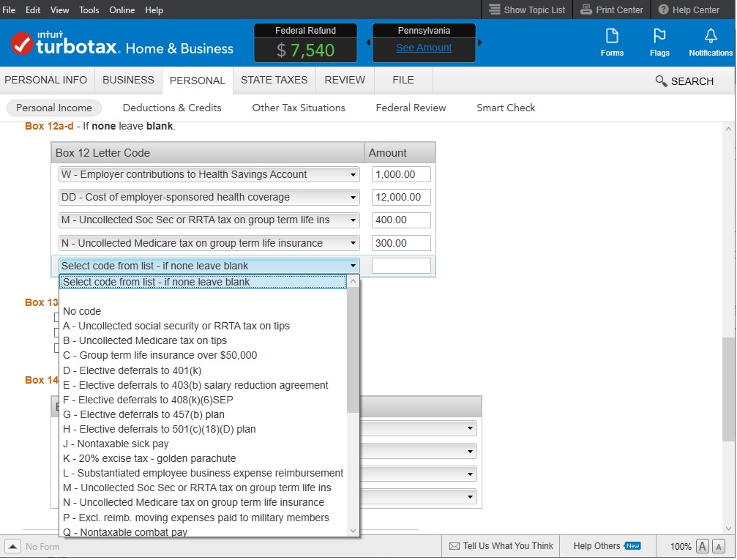Open Notifications bell icon
The width and height of the screenshot is (737, 560).
[710, 37]
